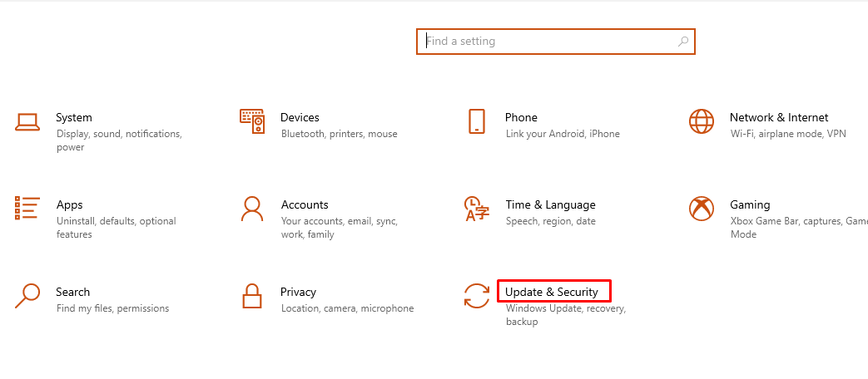Viewport: 868px width, 379px height.
Task: Click the System laptop icon
Action: coord(27,122)
